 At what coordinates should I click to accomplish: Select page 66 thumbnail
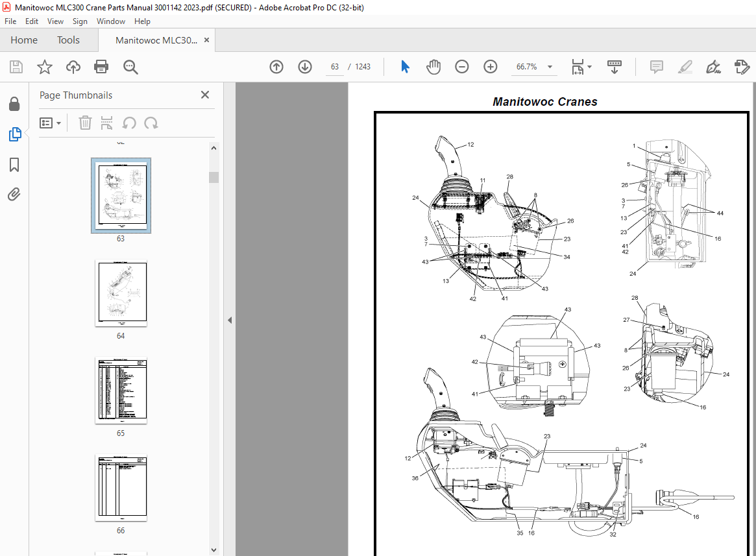(121, 488)
